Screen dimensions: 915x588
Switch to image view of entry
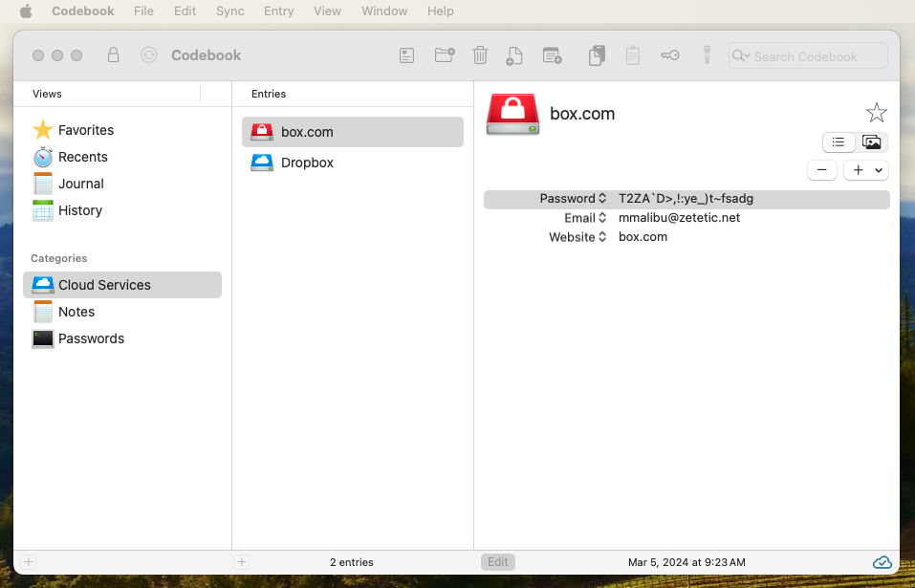point(871,142)
